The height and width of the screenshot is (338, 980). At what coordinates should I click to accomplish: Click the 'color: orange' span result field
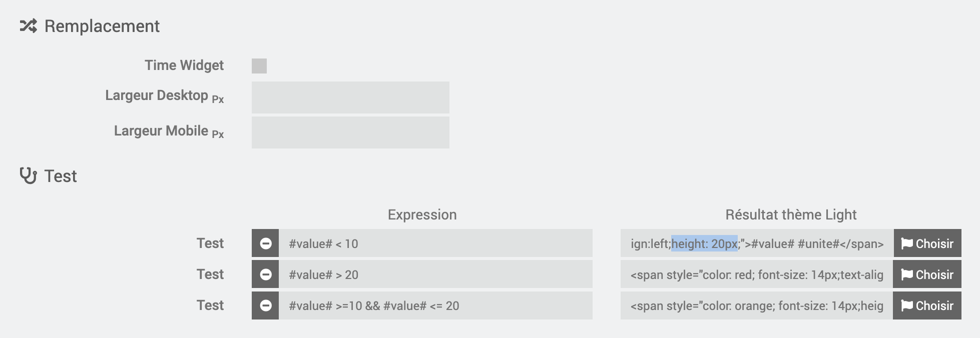coord(757,305)
